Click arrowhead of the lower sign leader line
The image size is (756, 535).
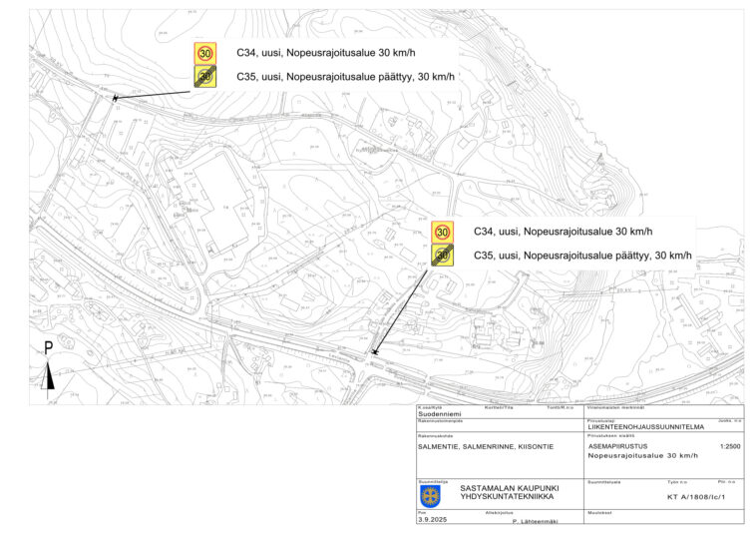click(x=374, y=351)
